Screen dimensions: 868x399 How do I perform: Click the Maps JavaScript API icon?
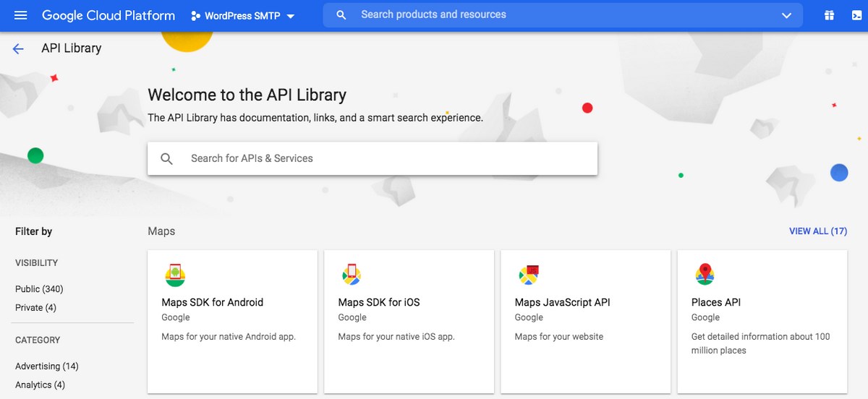click(529, 275)
